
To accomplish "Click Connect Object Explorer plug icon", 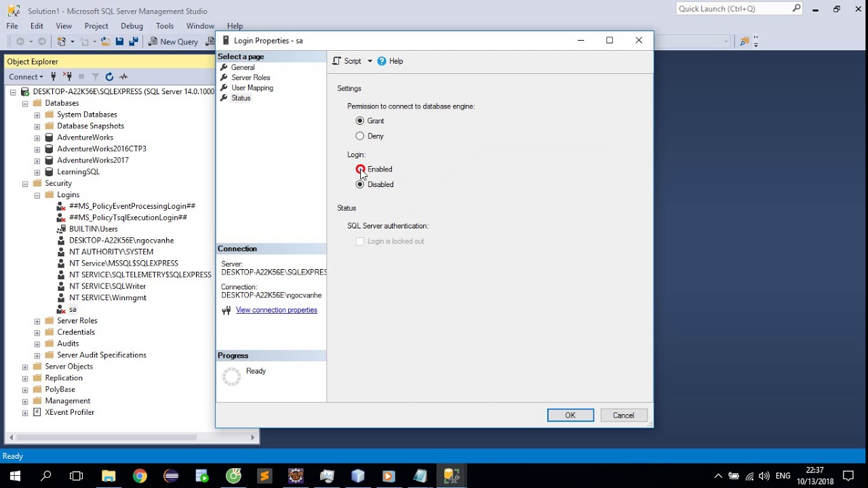I will tap(54, 77).
